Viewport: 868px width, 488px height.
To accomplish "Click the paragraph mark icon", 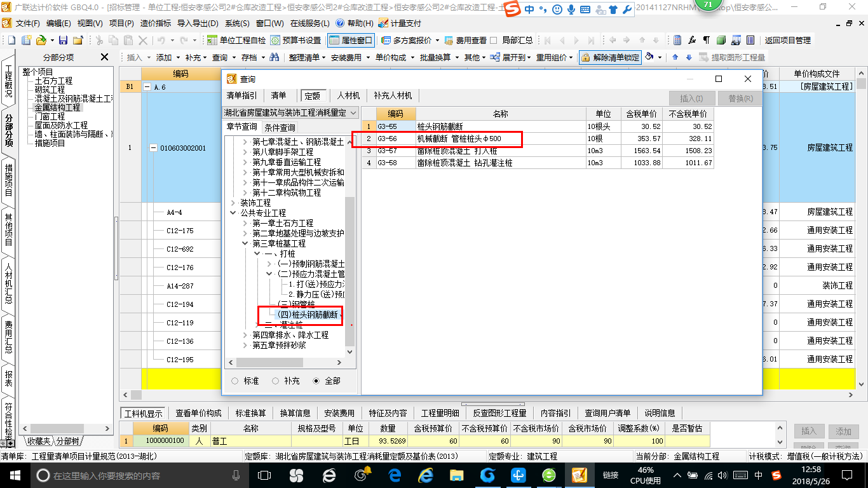I will click(x=707, y=40).
